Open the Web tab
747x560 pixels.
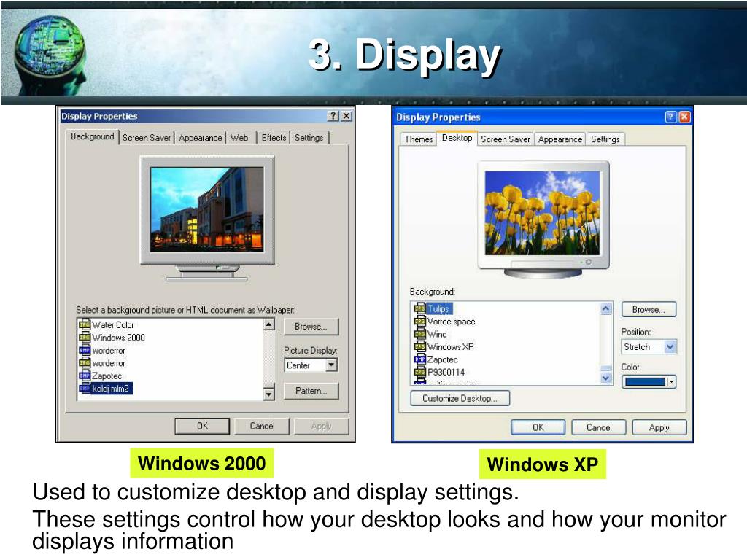[x=239, y=138]
